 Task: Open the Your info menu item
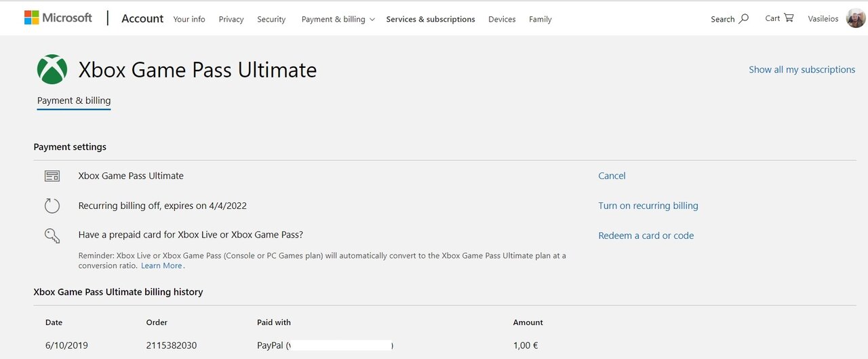[189, 19]
